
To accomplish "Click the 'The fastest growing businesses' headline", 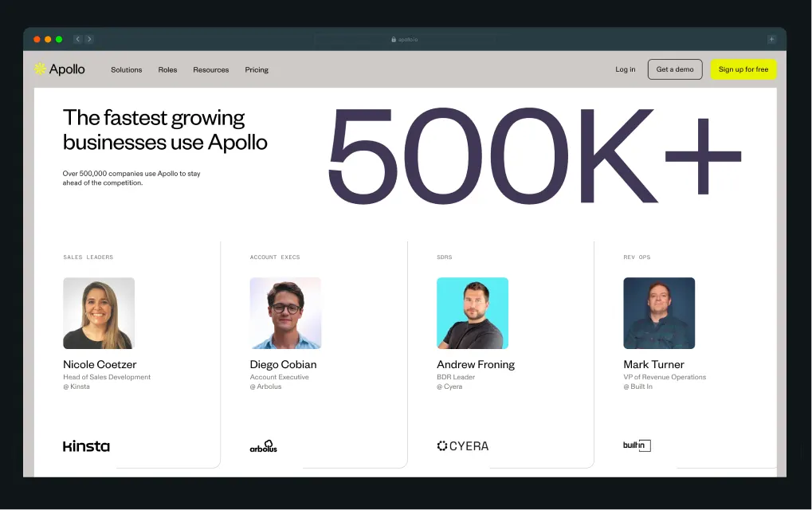I will click(x=165, y=130).
